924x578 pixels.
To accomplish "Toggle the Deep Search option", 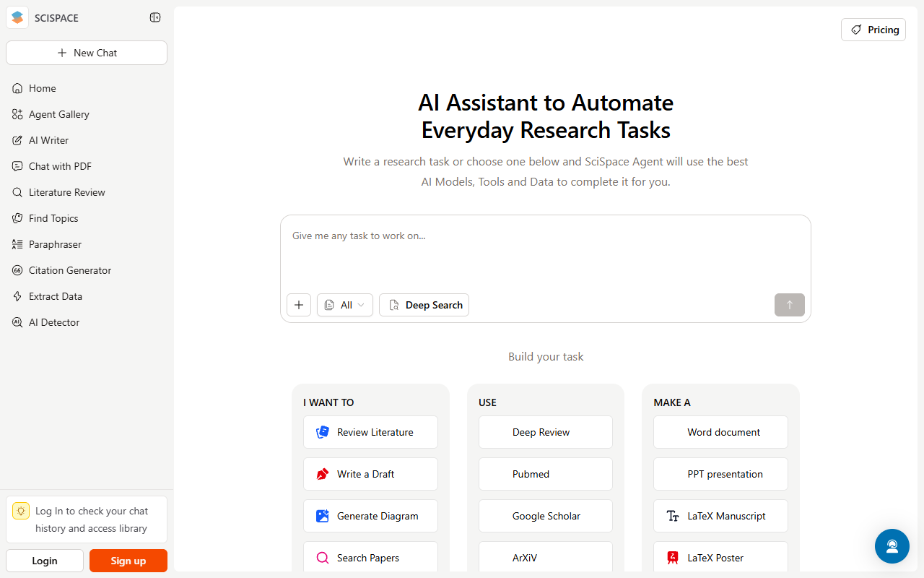I will 424,305.
